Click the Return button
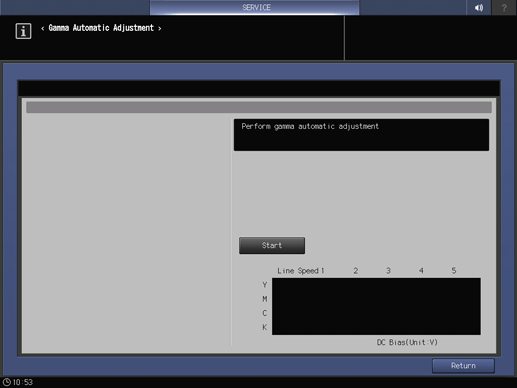 463,366
